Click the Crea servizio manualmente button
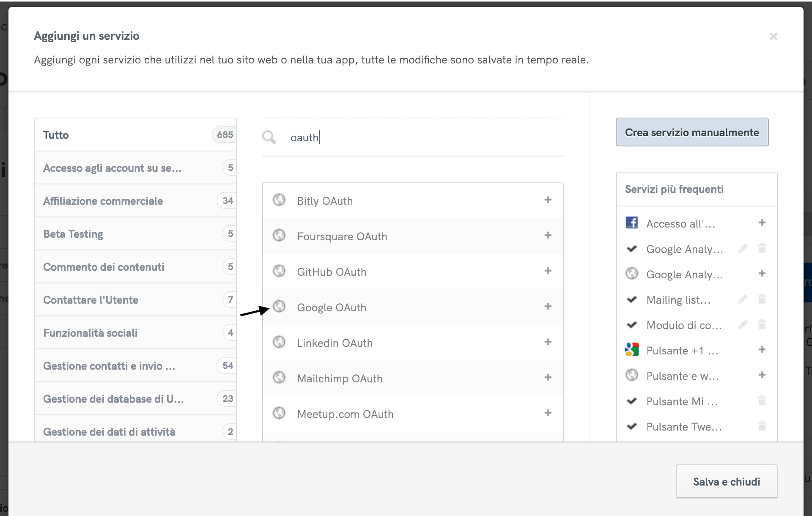 pos(692,132)
